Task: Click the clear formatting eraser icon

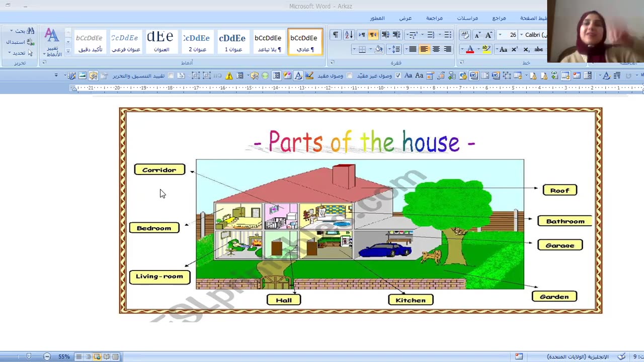Action: click(465, 35)
